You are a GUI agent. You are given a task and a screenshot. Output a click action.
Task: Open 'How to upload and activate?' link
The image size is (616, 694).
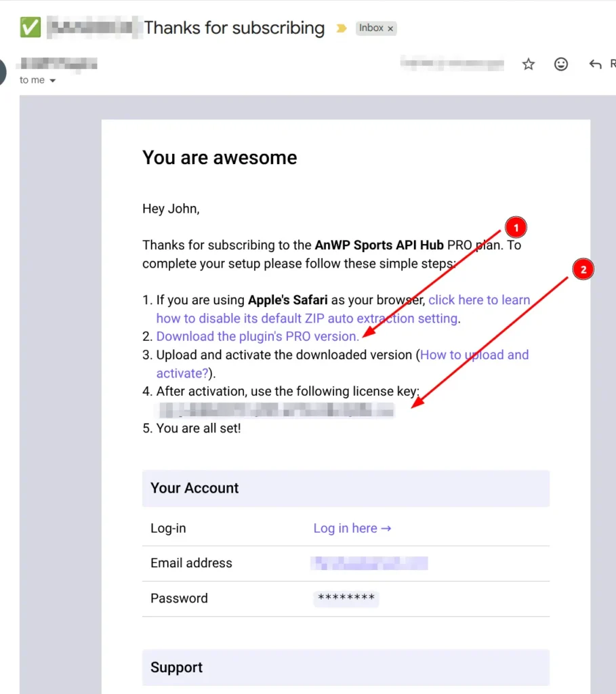click(x=342, y=364)
